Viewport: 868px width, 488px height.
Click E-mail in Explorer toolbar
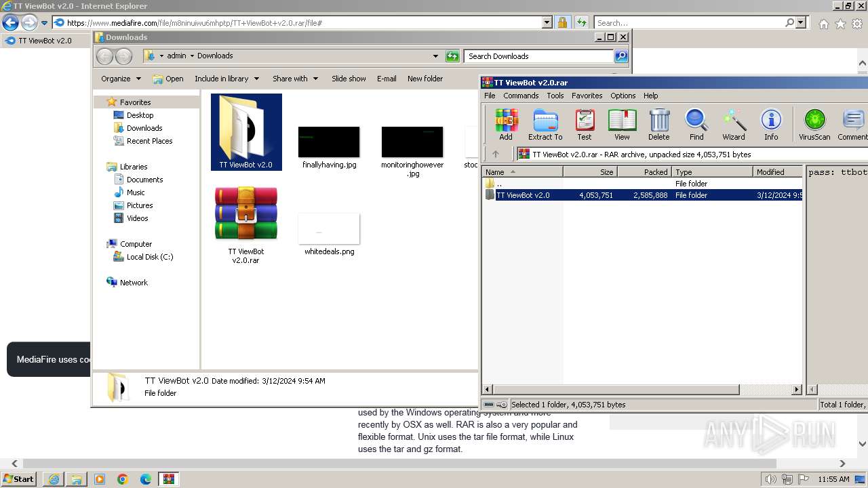[x=387, y=79]
